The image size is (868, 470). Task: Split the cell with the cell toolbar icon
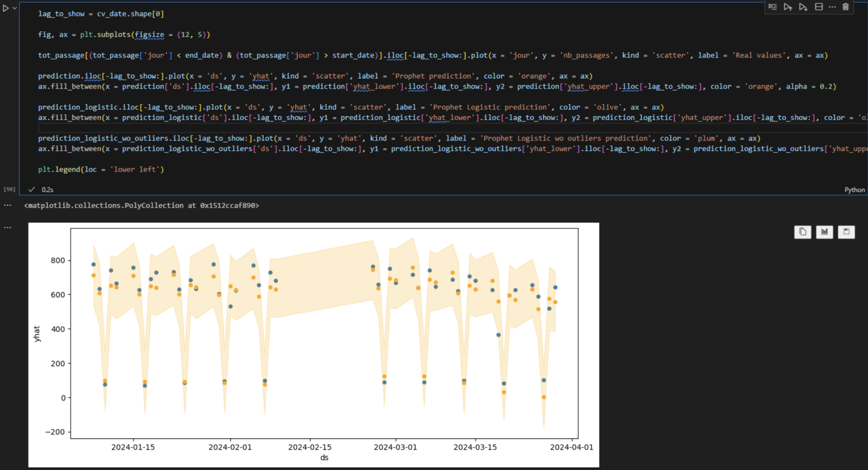coord(819,7)
